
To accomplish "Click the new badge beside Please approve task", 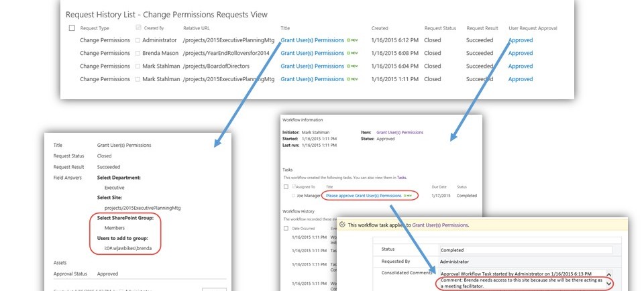I will pos(407,196).
